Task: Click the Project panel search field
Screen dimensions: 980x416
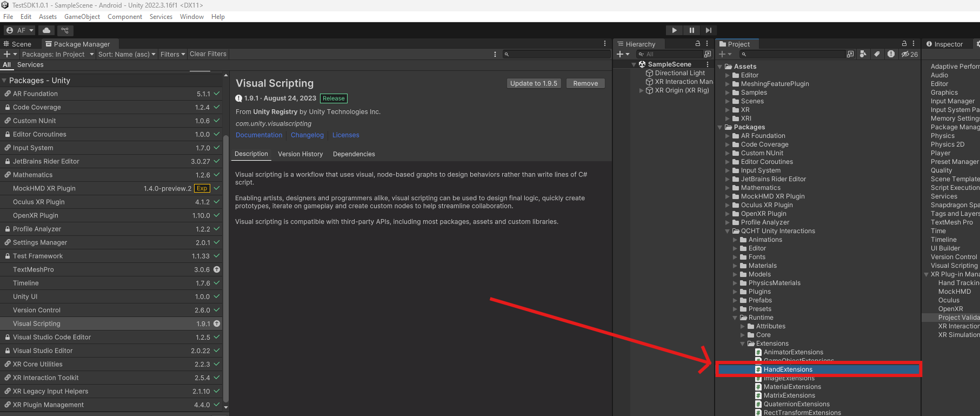Action: (x=792, y=54)
